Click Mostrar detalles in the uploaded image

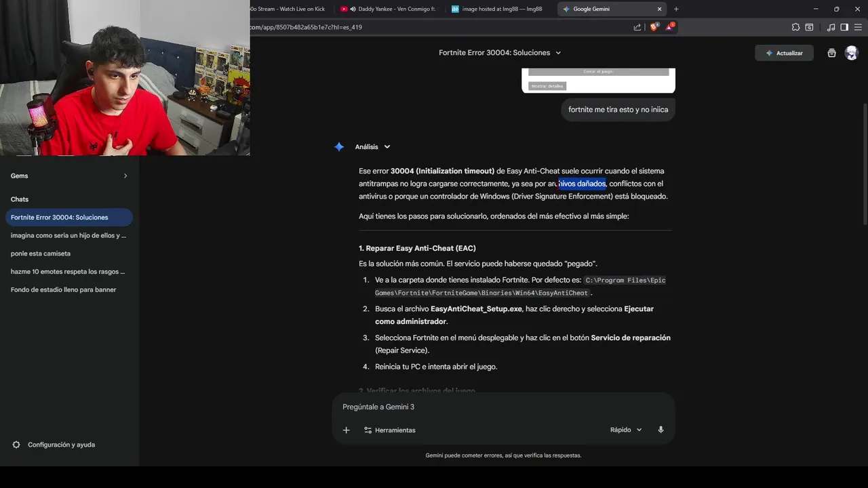[x=547, y=86]
